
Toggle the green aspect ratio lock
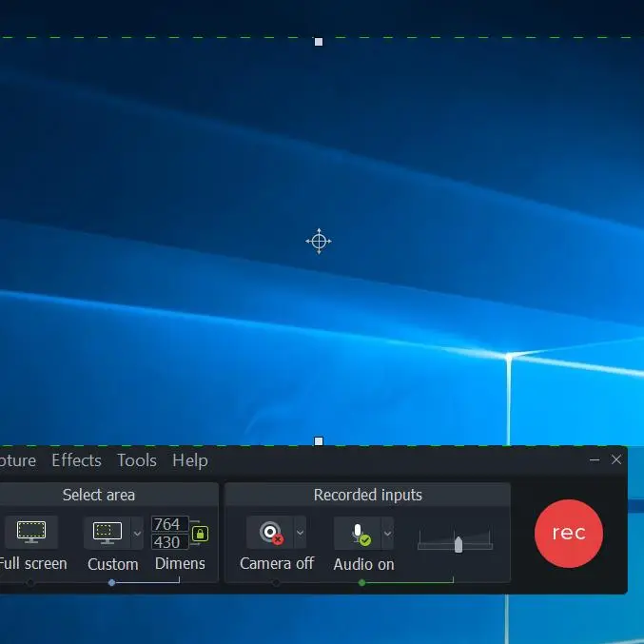[x=200, y=534]
